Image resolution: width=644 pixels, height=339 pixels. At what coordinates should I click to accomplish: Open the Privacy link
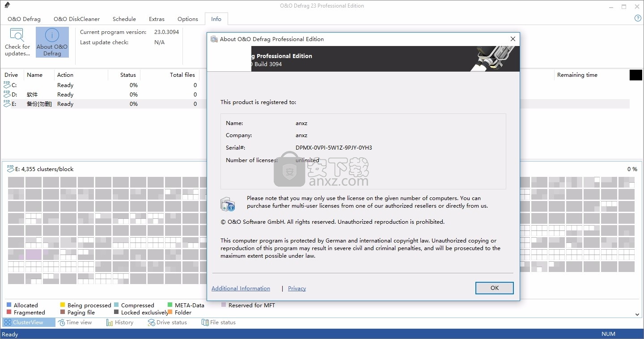pos(297,289)
